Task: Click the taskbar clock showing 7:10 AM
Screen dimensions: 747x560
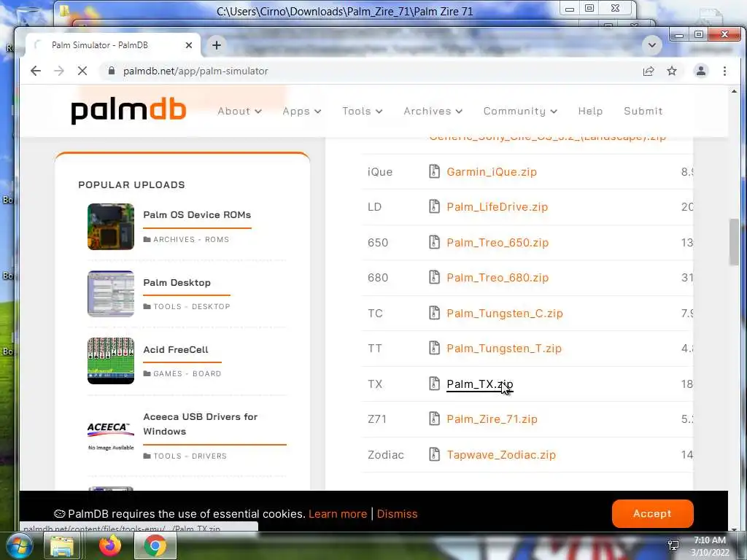Action: [710, 546]
